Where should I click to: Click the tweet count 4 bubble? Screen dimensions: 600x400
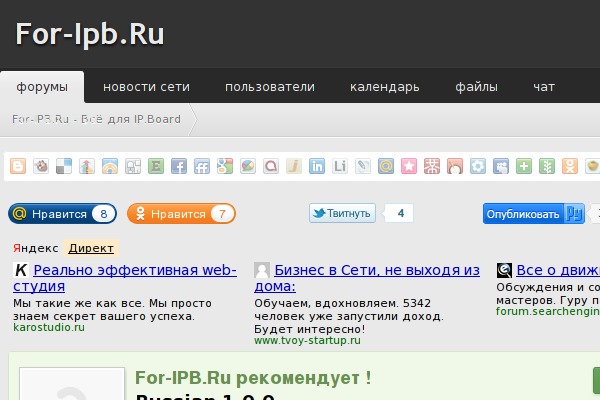click(400, 213)
